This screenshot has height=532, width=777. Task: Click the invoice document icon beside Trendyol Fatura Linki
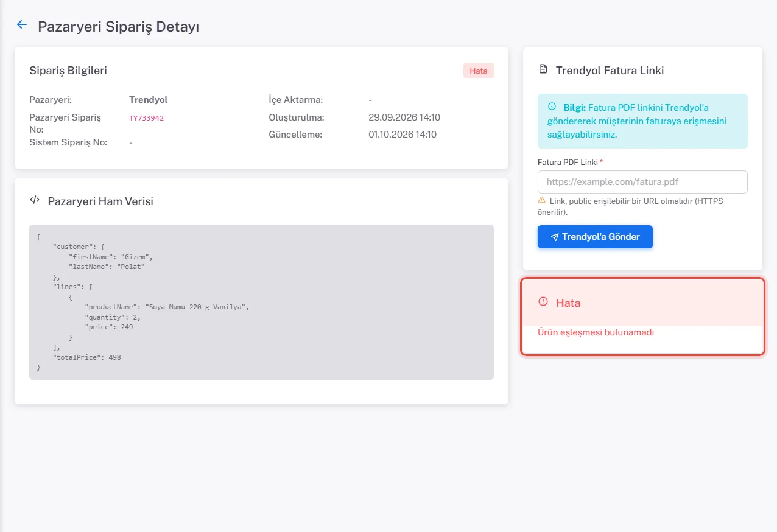(543, 69)
